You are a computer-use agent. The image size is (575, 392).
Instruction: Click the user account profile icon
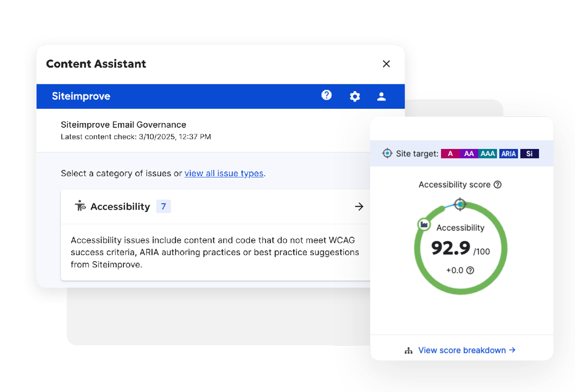[381, 97]
